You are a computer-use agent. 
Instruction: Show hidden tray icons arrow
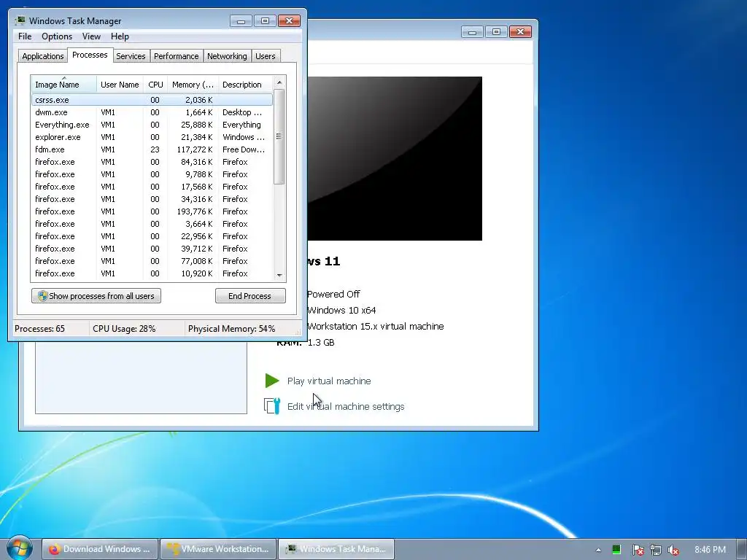pyautogui.click(x=598, y=550)
